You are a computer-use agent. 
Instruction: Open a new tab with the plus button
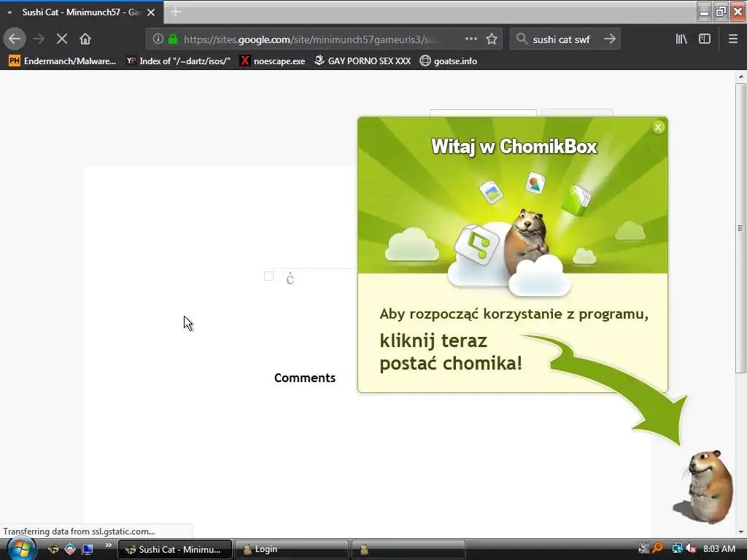coord(176,12)
